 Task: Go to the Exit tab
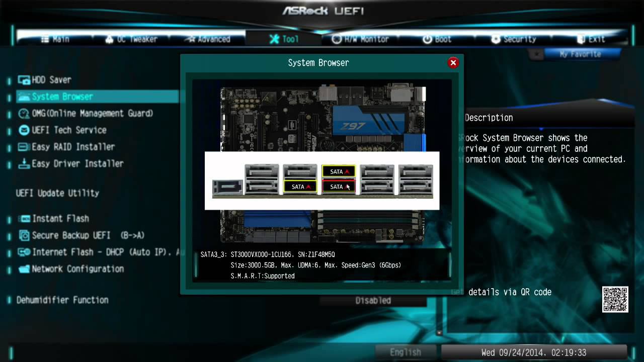click(591, 39)
